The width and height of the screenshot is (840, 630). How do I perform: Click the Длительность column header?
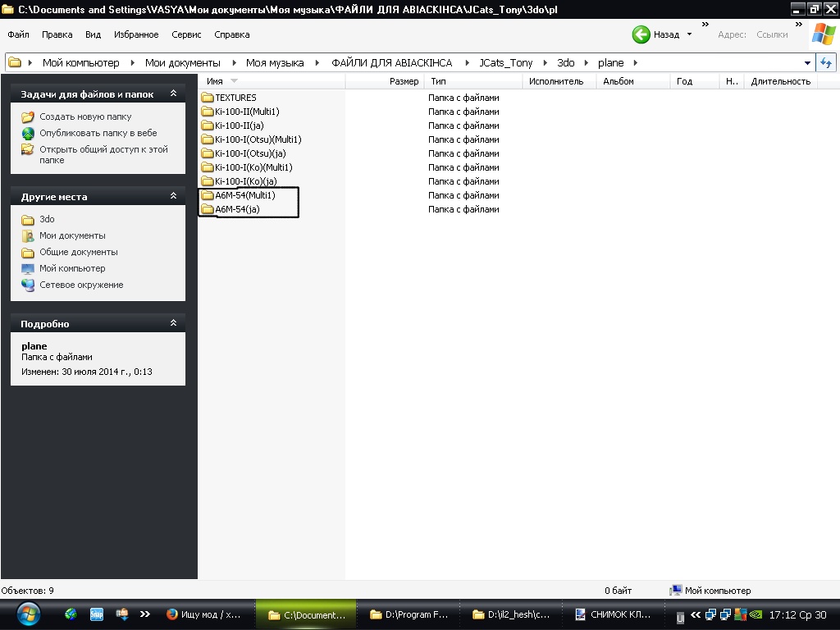click(x=781, y=81)
